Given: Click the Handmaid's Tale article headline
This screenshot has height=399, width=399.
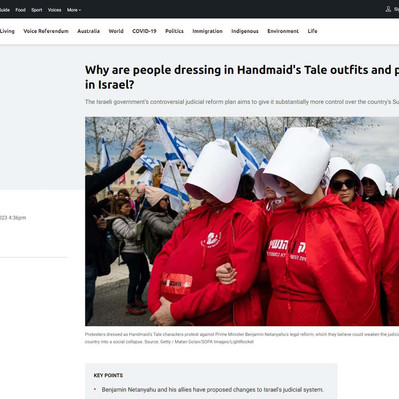Looking at the screenshot, I should click(242, 77).
